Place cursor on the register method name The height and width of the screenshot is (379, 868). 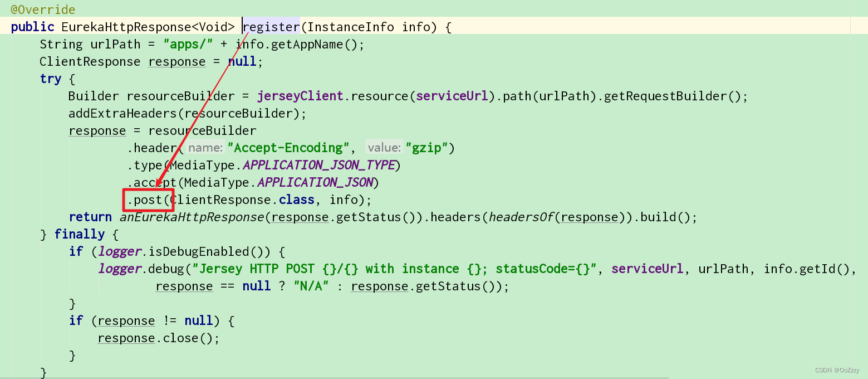[x=272, y=27]
